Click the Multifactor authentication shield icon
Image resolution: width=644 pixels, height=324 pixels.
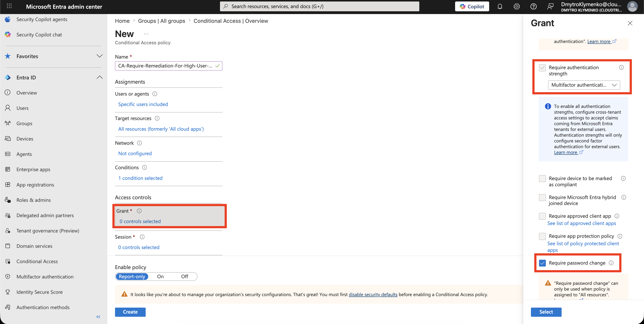[8, 277]
